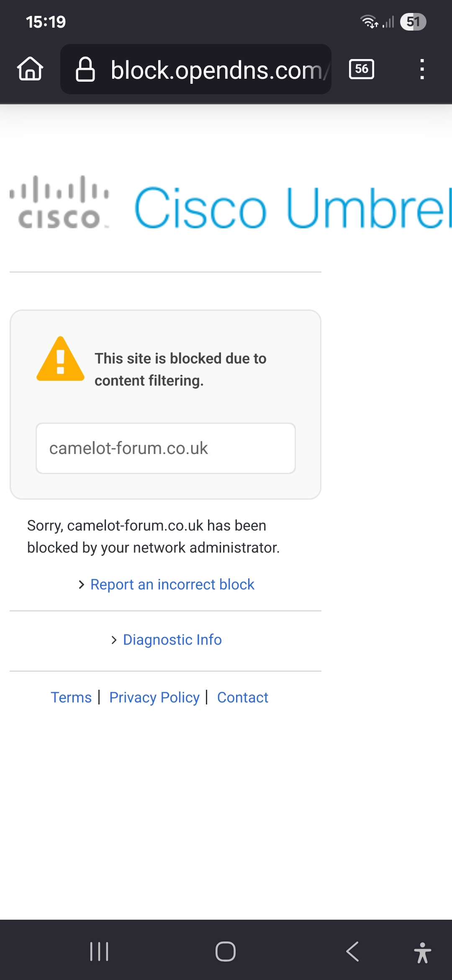Screen dimensions: 452x980
Task: Tap the back navigation arrow
Action: (x=352, y=952)
